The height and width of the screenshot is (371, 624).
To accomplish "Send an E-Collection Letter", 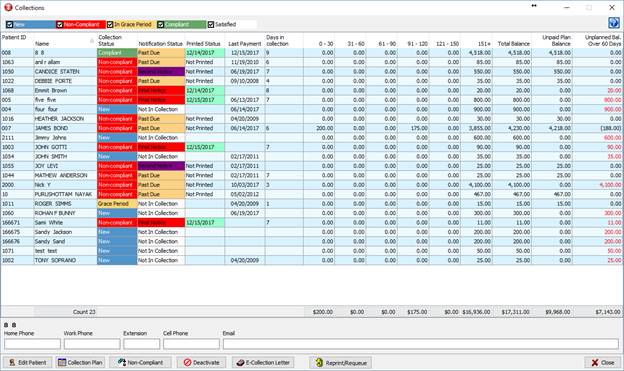I will pos(263,362).
